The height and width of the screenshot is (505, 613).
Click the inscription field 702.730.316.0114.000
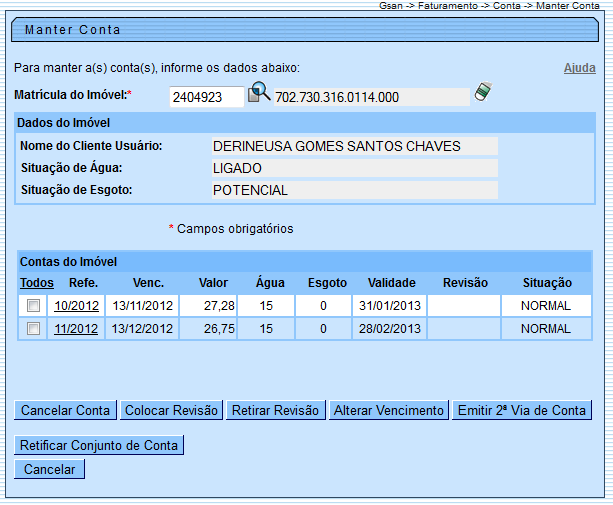click(x=370, y=97)
